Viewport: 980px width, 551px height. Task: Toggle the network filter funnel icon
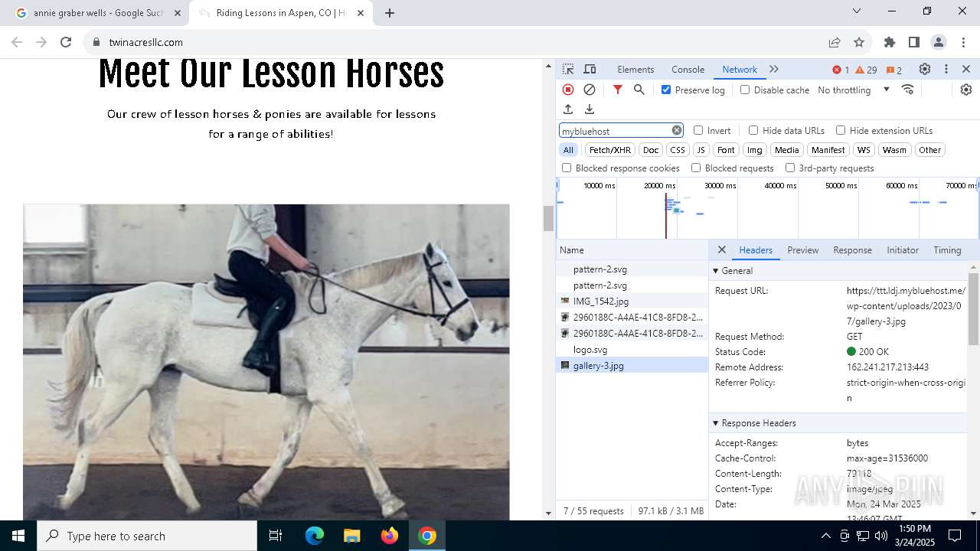[x=618, y=90]
